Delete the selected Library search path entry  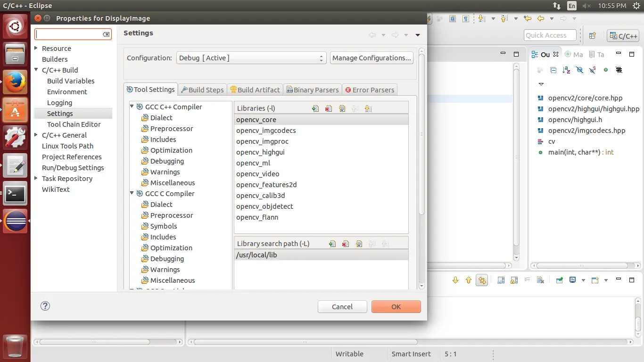346,244
